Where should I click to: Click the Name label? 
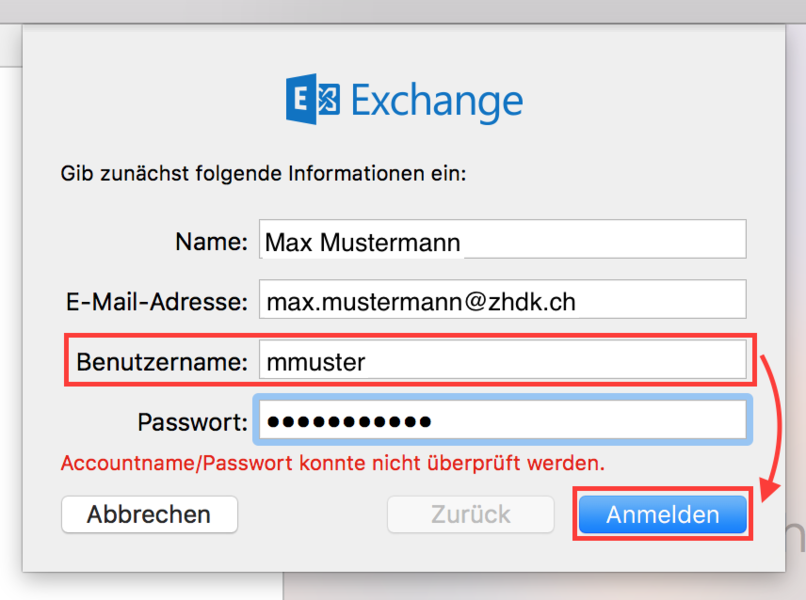click(x=211, y=241)
